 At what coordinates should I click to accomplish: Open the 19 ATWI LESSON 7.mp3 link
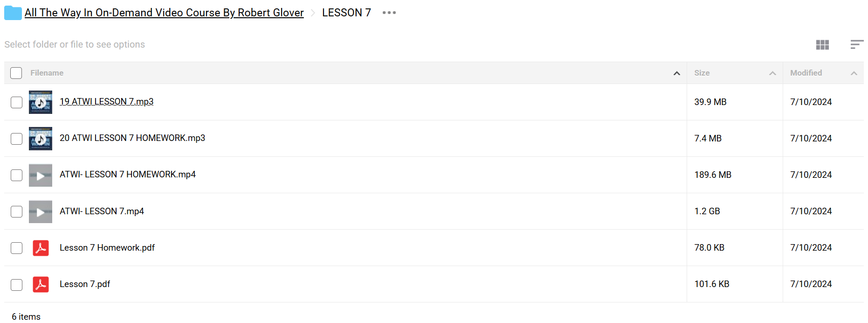[106, 101]
